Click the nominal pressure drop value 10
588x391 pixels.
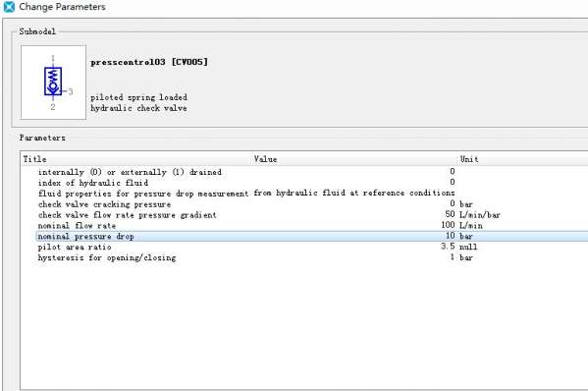click(450, 236)
